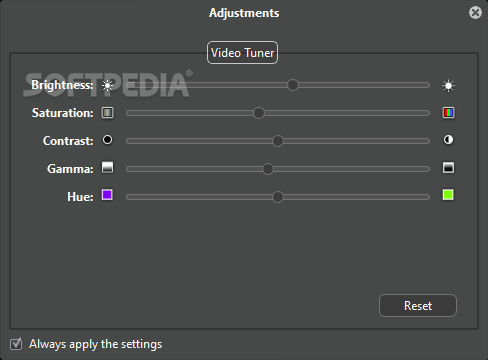Reset the video adjustments
This screenshot has height=360, width=488.
[418, 306]
